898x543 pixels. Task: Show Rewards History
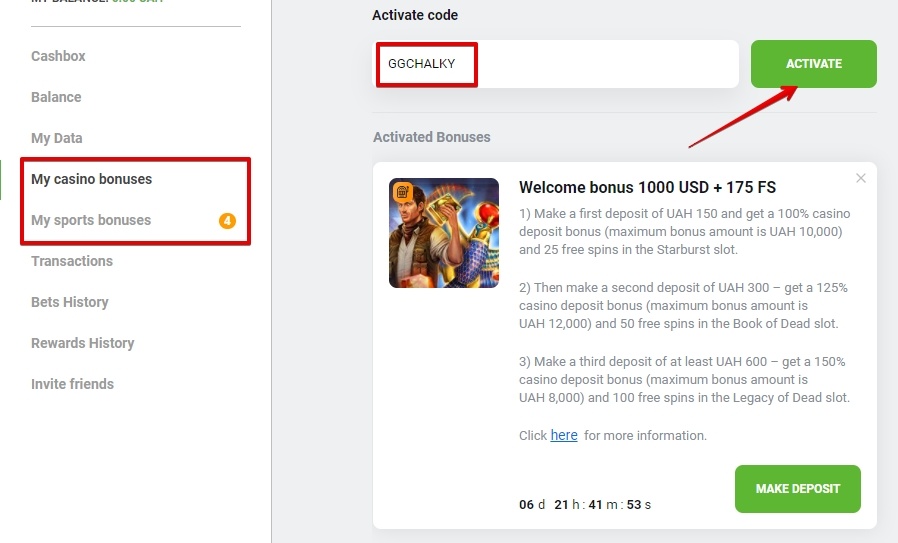click(x=83, y=343)
